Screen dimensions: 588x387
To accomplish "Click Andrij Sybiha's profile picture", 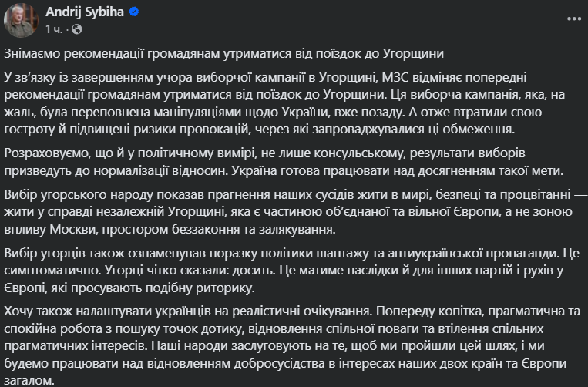I will coord(19,20).
